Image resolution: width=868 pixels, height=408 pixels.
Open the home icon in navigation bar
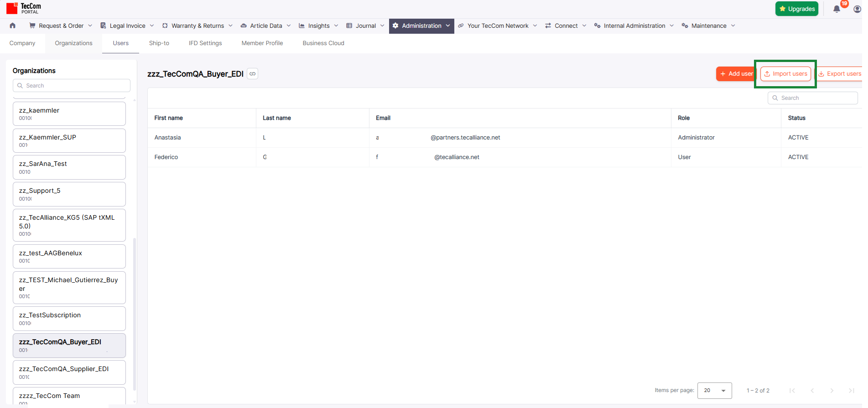coord(12,26)
